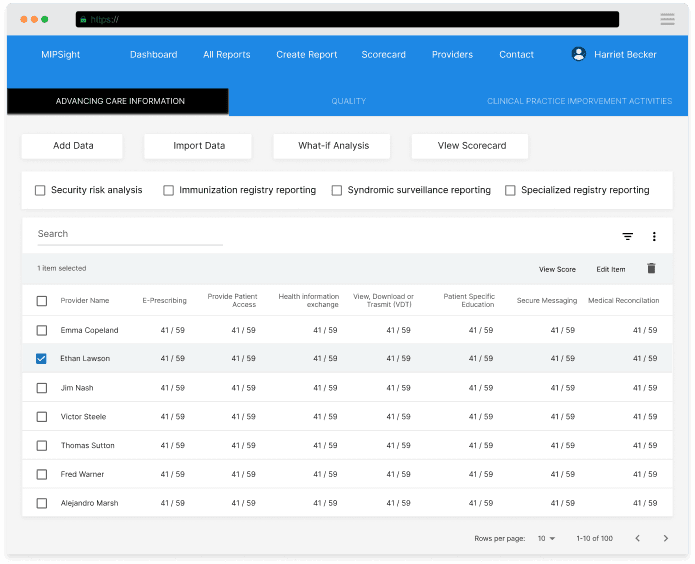Viewport: 695px width, 564px height.
Task: Click the Harriet Becker username
Action: (x=625, y=55)
